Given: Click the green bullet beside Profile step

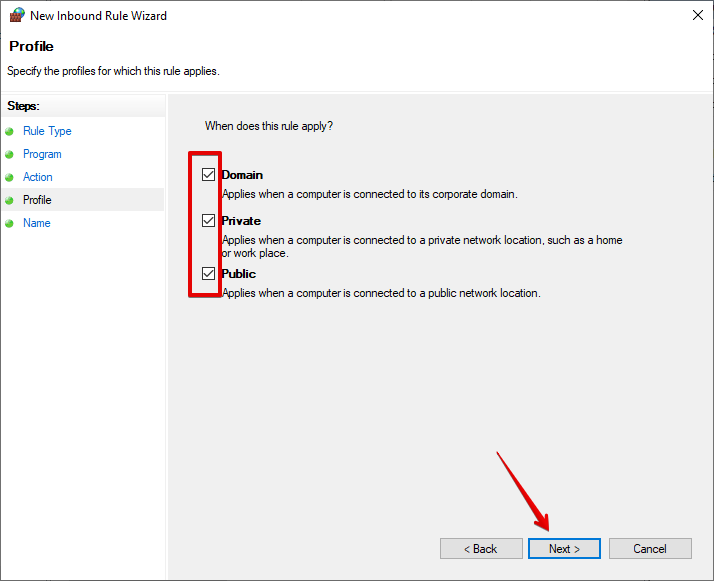Looking at the screenshot, I should point(10,200).
